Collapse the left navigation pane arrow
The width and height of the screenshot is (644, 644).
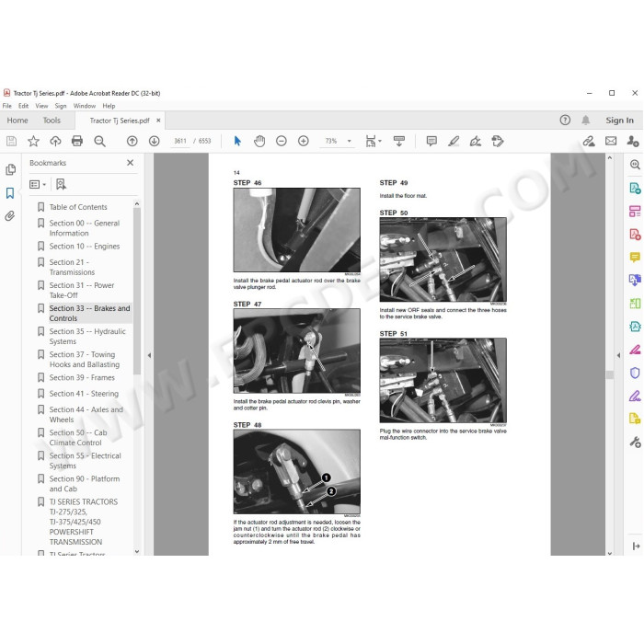(x=149, y=355)
